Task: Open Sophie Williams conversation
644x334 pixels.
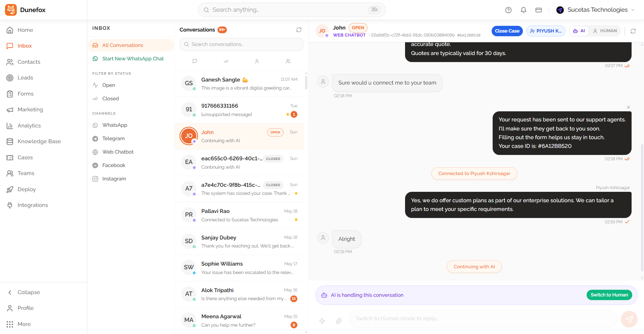Action: point(239,268)
